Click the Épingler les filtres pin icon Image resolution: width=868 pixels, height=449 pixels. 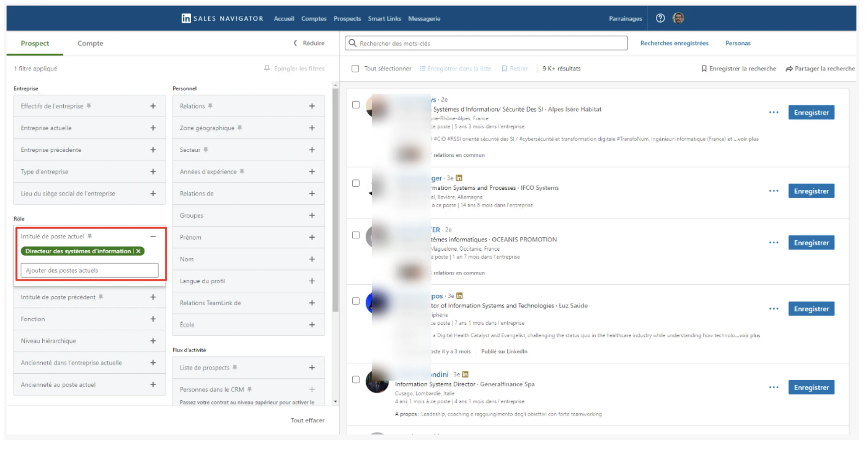267,68
